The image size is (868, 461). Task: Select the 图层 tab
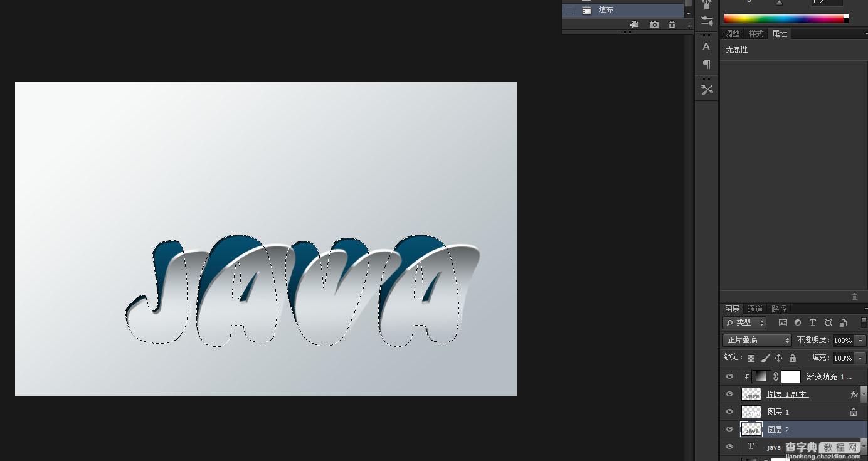tap(732, 309)
